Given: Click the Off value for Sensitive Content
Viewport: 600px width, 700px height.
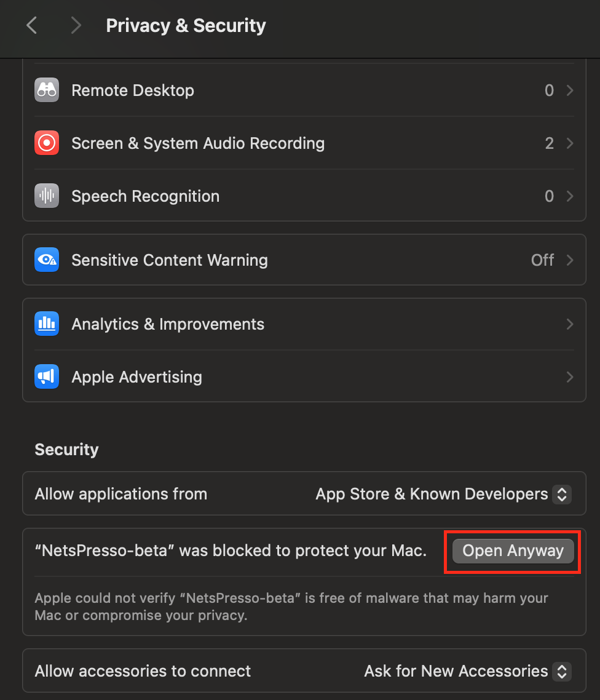Looking at the screenshot, I should 542,260.
